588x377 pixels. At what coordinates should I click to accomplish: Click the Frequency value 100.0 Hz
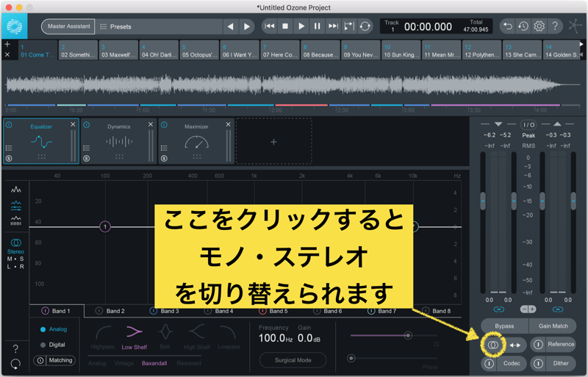click(275, 338)
